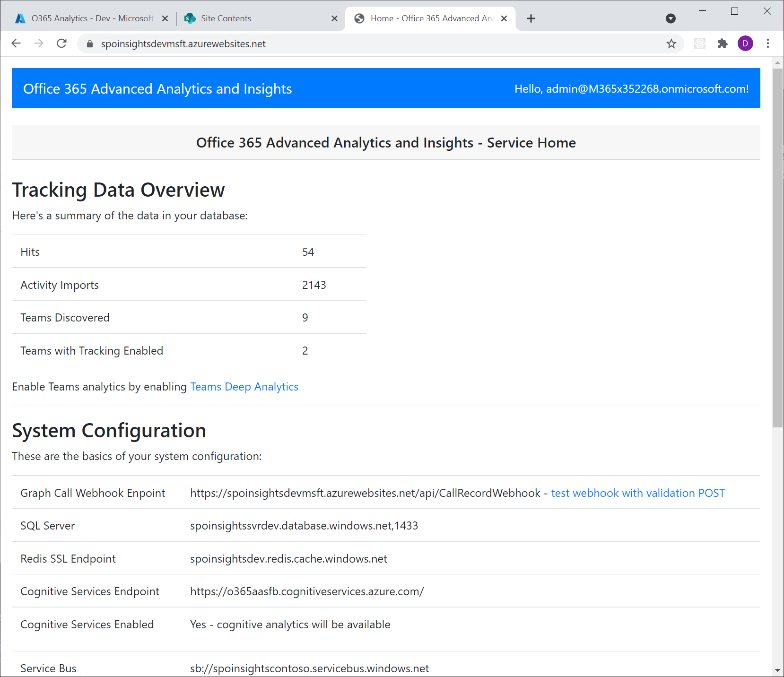
Task: Click the Teams with Tracking Enabled label
Action: [92, 351]
